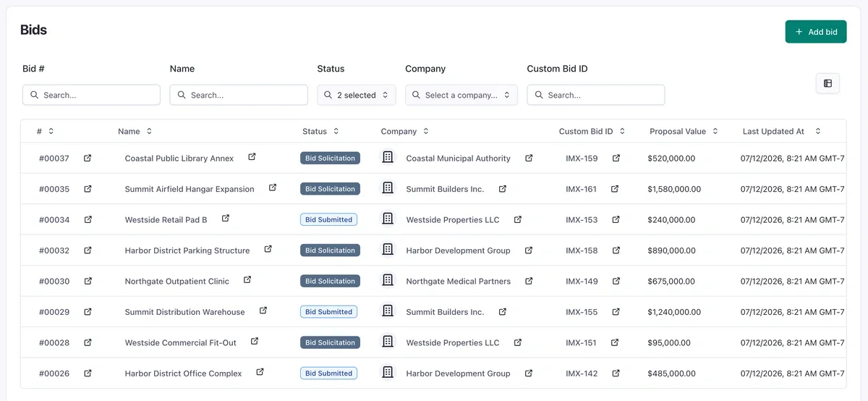This screenshot has width=868, height=401.
Task: Open bid #00032 via its external link icon
Action: tap(88, 250)
